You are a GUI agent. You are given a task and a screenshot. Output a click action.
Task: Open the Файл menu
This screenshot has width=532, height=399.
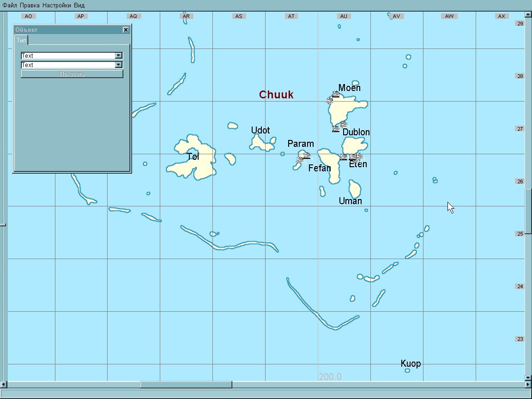coord(10,6)
